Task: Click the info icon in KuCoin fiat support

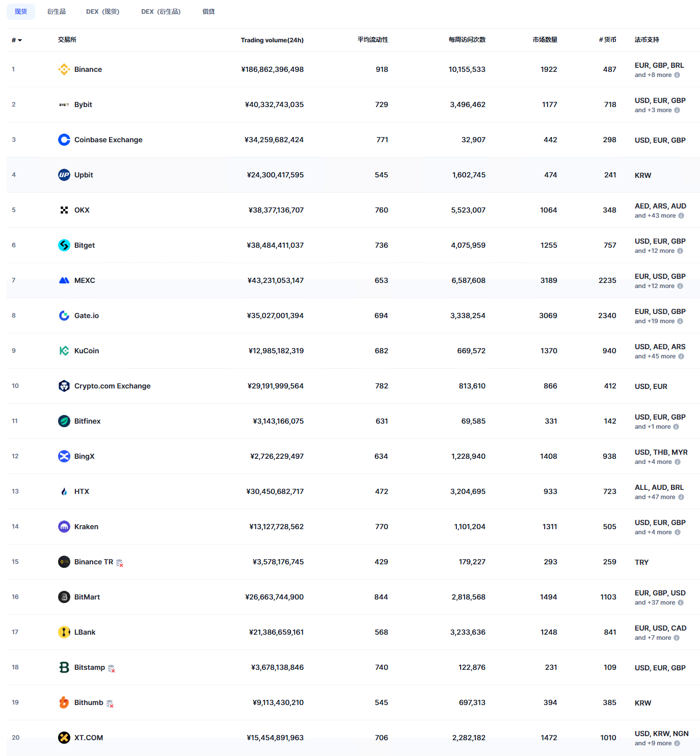Action: click(681, 356)
